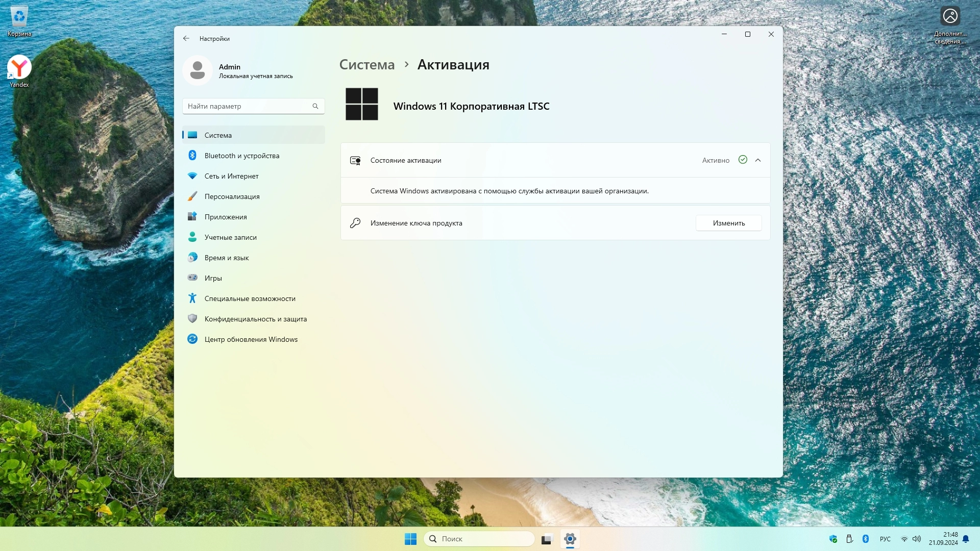This screenshot has width=980, height=551.
Task: Open Игры settings category
Action: (x=213, y=278)
